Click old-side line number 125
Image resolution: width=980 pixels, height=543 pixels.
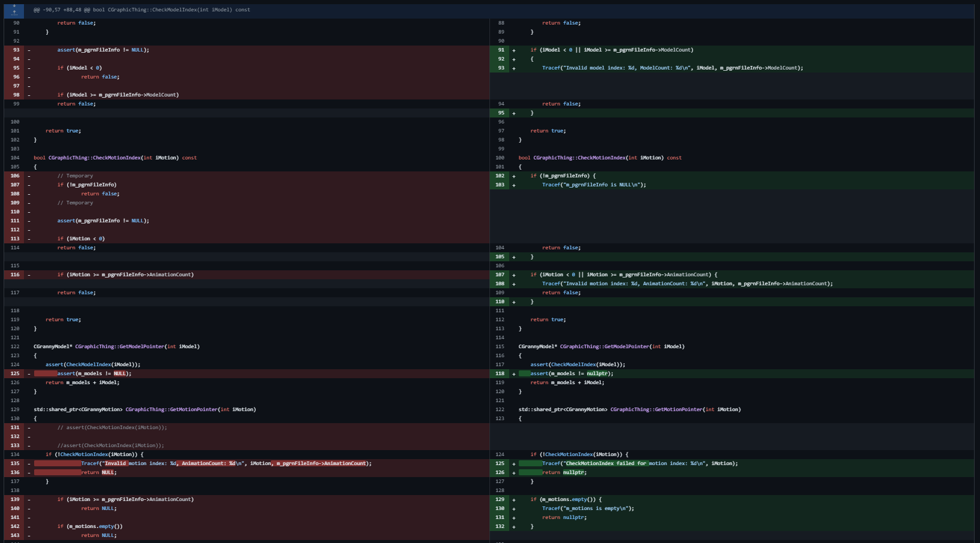coord(15,373)
